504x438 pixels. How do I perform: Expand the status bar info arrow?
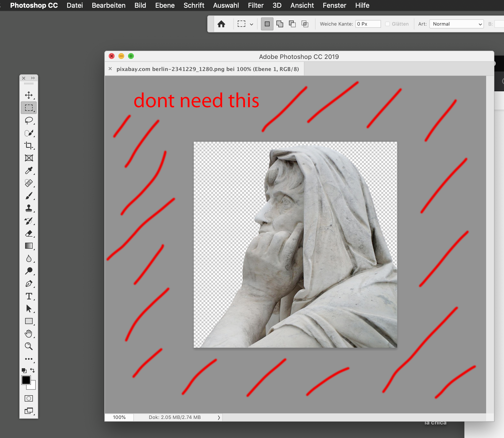(219, 417)
